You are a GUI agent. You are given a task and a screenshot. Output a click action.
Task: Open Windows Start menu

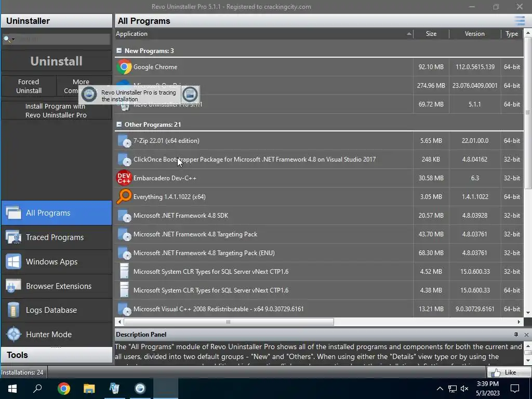pyautogui.click(x=12, y=389)
